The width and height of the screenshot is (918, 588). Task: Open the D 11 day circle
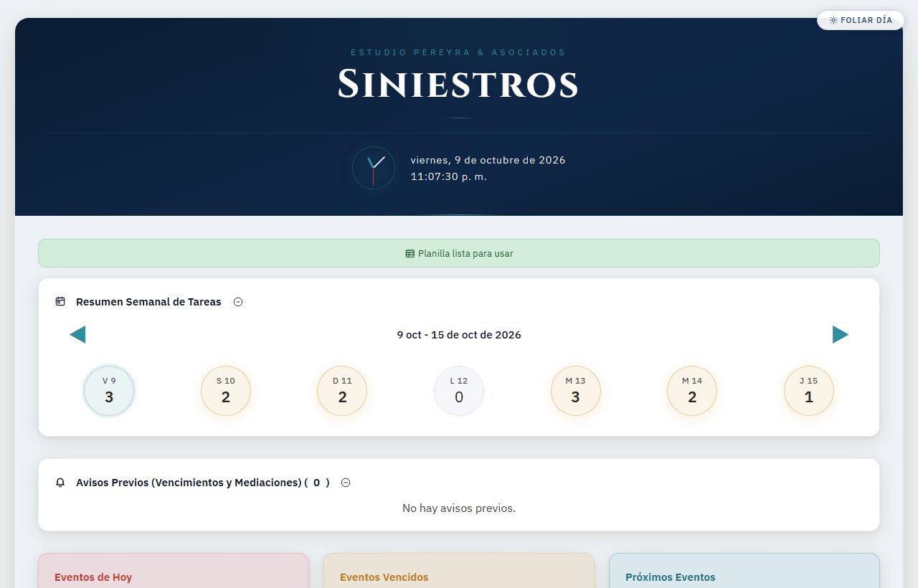[x=342, y=391]
